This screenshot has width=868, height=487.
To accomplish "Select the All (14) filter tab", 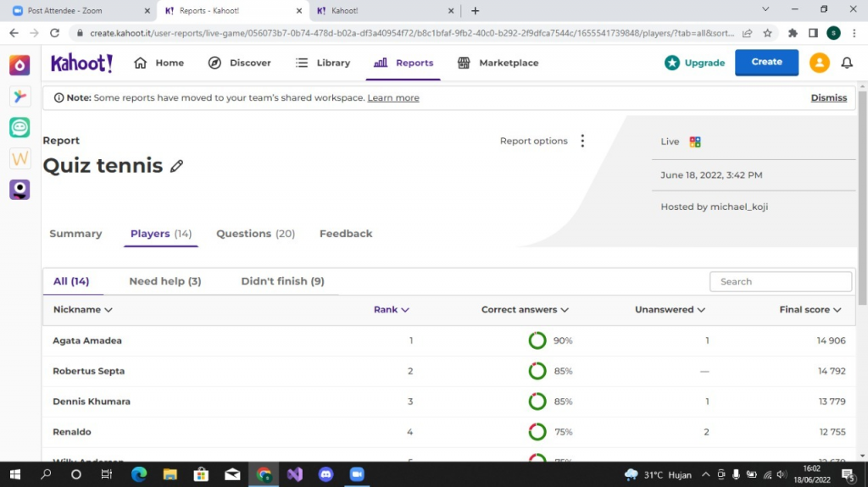I will (x=71, y=281).
